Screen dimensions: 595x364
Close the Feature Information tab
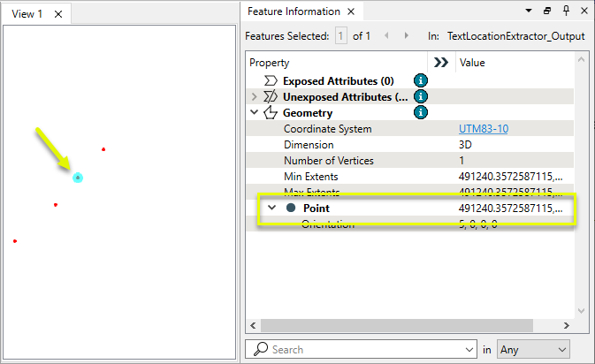(350, 11)
